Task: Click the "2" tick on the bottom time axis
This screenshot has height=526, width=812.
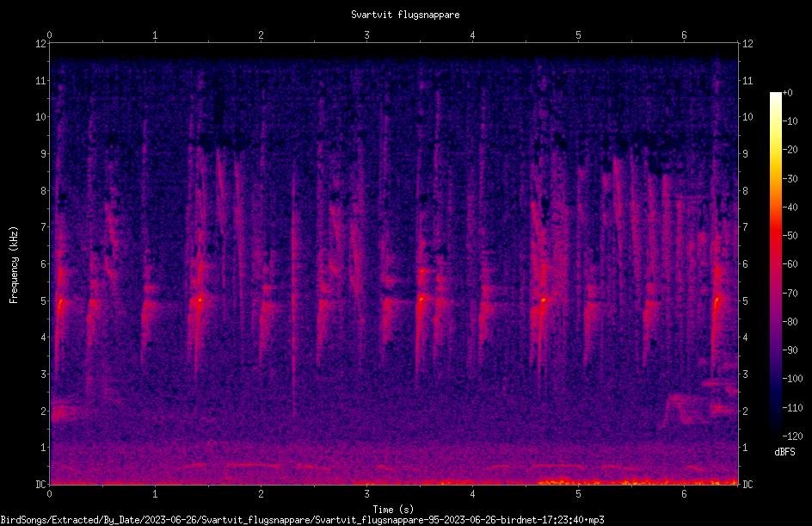Action: [x=261, y=494]
